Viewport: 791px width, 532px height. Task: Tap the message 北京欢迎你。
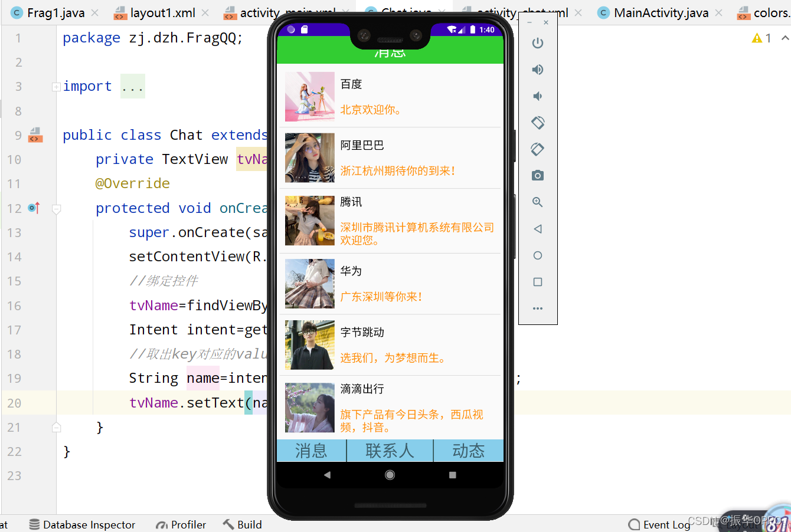click(371, 110)
